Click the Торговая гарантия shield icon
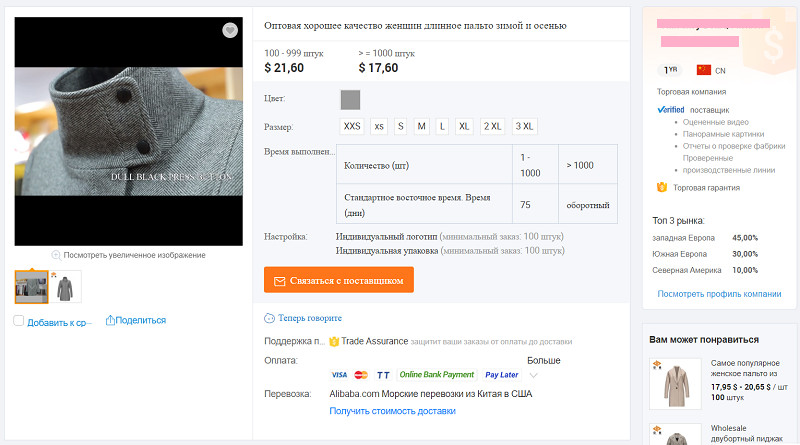The width and height of the screenshot is (800, 445). point(662,187)
